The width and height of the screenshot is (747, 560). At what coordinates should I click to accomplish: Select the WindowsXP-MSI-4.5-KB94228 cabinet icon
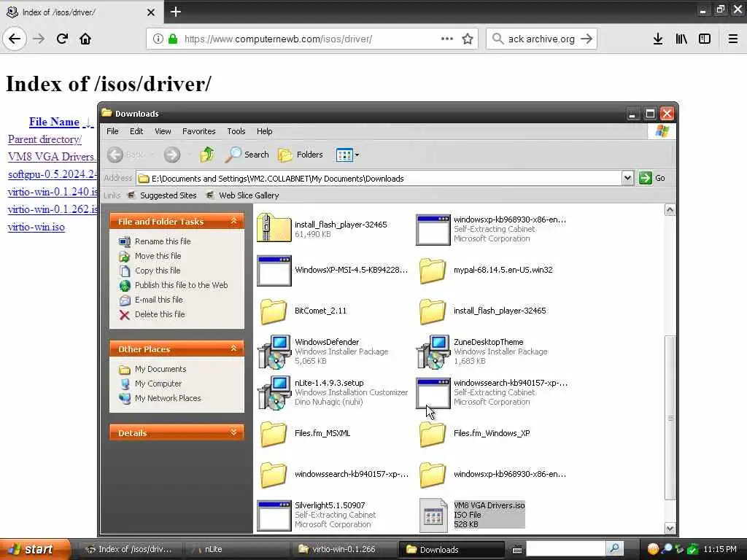[x=274, y=271]
